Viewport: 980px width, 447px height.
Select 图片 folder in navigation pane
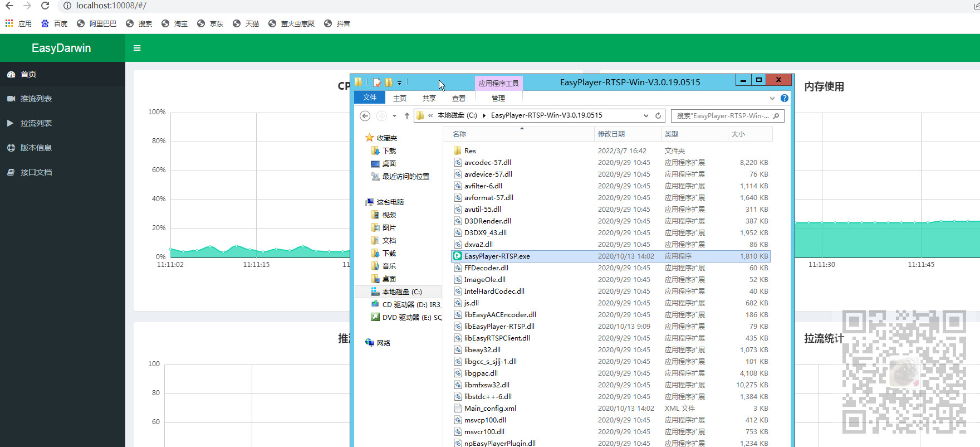point(384,227)
